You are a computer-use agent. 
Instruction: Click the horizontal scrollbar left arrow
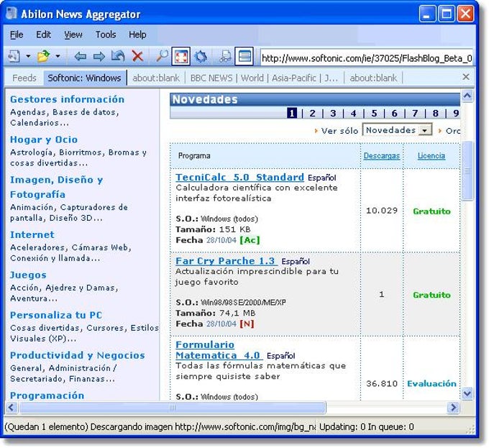point(12,407)
